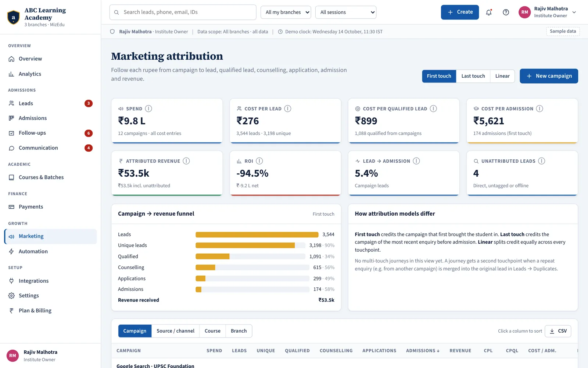Open Follow-ups in the sidebar
588x368 pixels.
click(50, 133)
